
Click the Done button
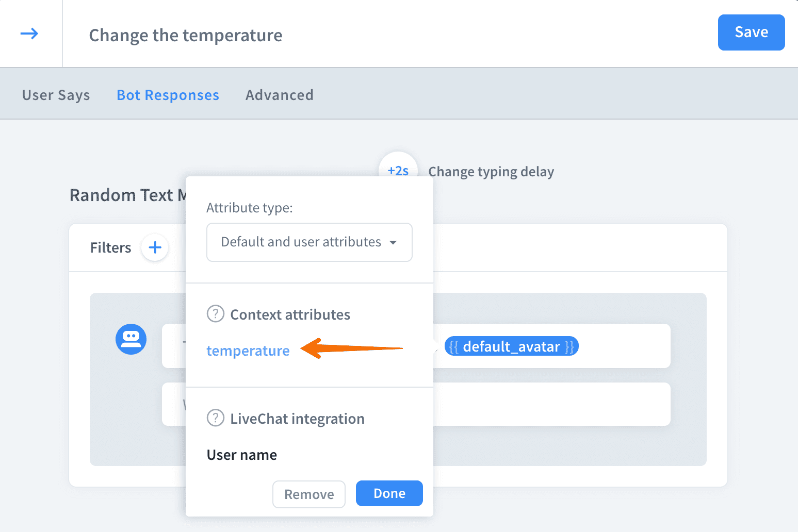point(389,493)
